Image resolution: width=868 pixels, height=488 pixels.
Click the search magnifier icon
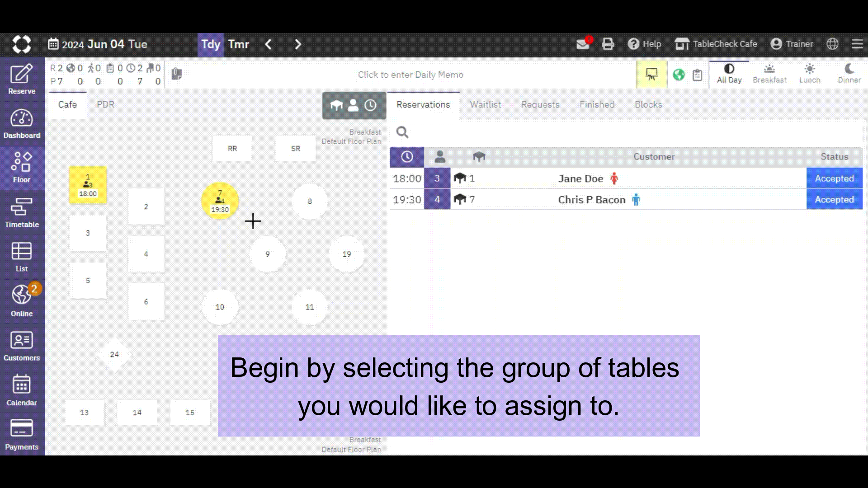pyautogui.click(x=402, y=132)
